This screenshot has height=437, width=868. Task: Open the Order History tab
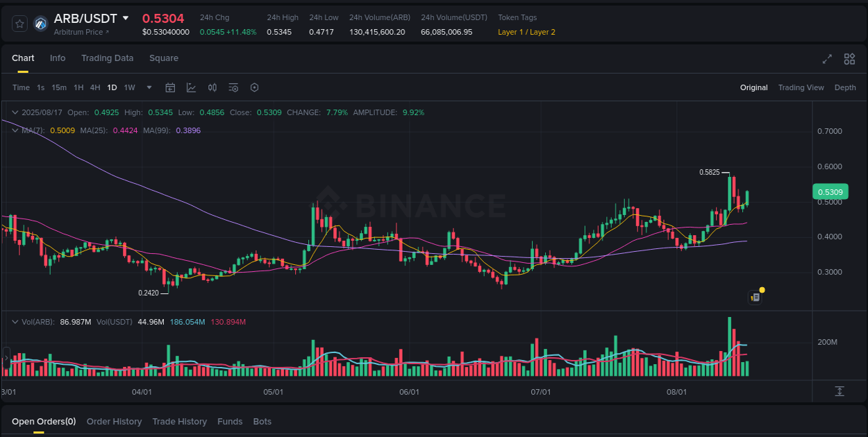coord(114,421)
